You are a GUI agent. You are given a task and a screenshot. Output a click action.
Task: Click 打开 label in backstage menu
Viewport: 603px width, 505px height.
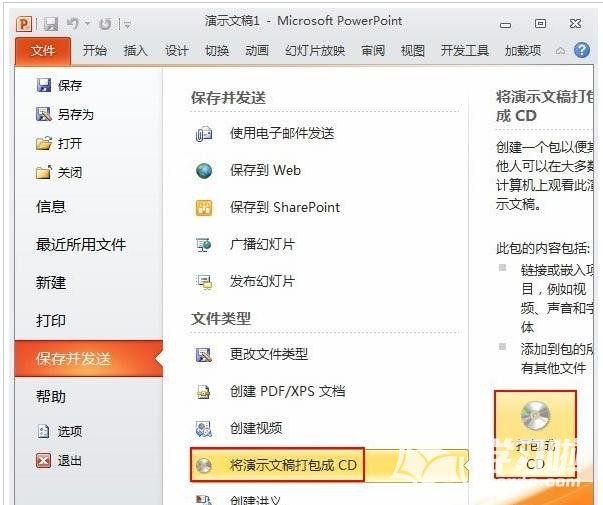(70, 143)
